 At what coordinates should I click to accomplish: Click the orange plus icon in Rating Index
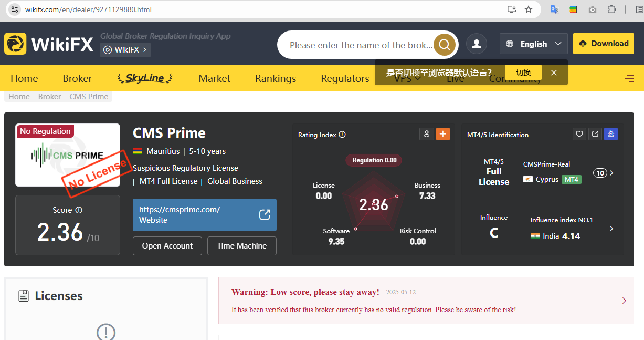point(443,134)
